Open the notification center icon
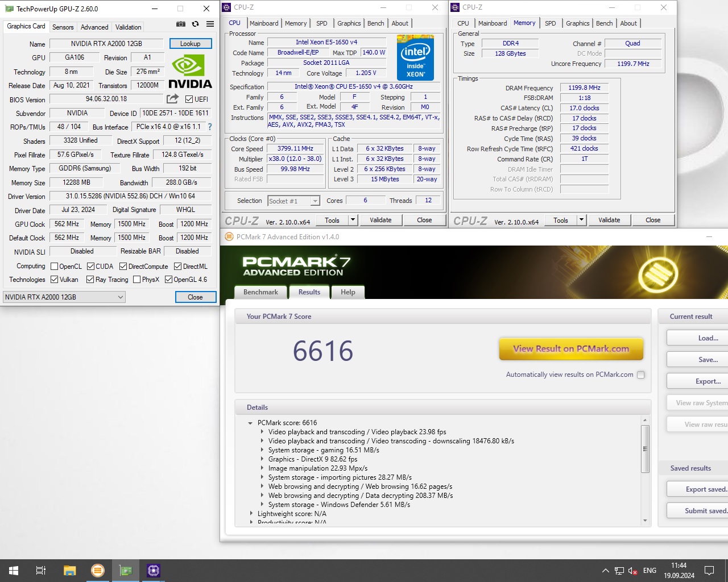This screenshot has height=582, width=728. pyautogui.click(x=709, y=571)
